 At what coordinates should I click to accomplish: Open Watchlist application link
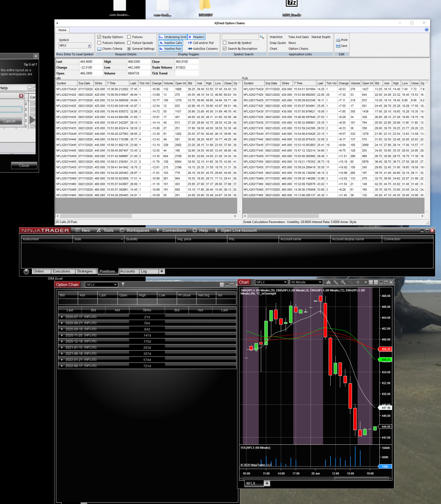click(x=276, y=37)
